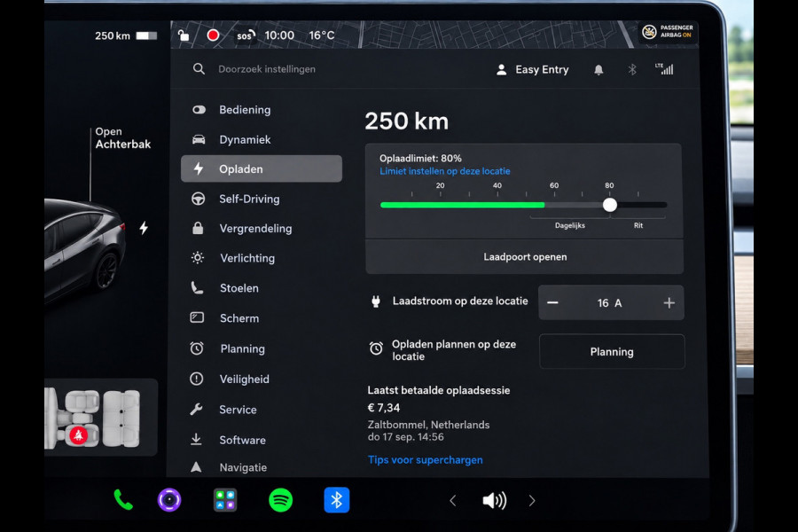798x532 pixels.
Task: Open the Scherm settings menu
Action: coord(262,318)
